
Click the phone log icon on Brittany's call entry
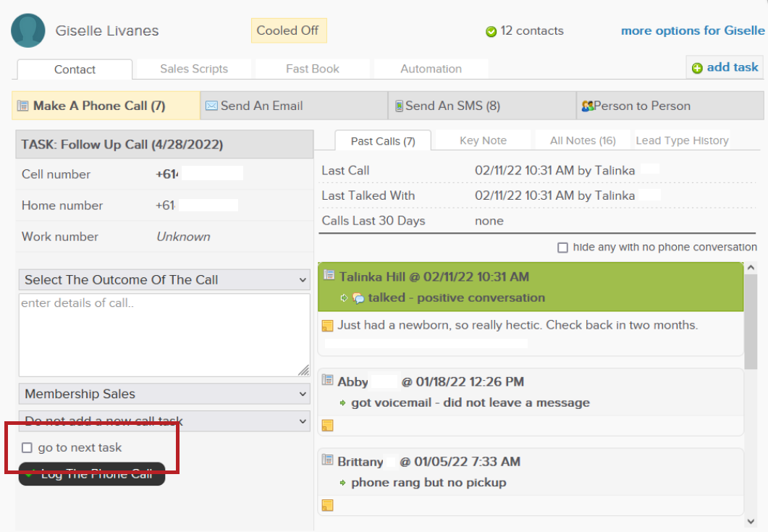pyautogui.click(x=327, y=461)
